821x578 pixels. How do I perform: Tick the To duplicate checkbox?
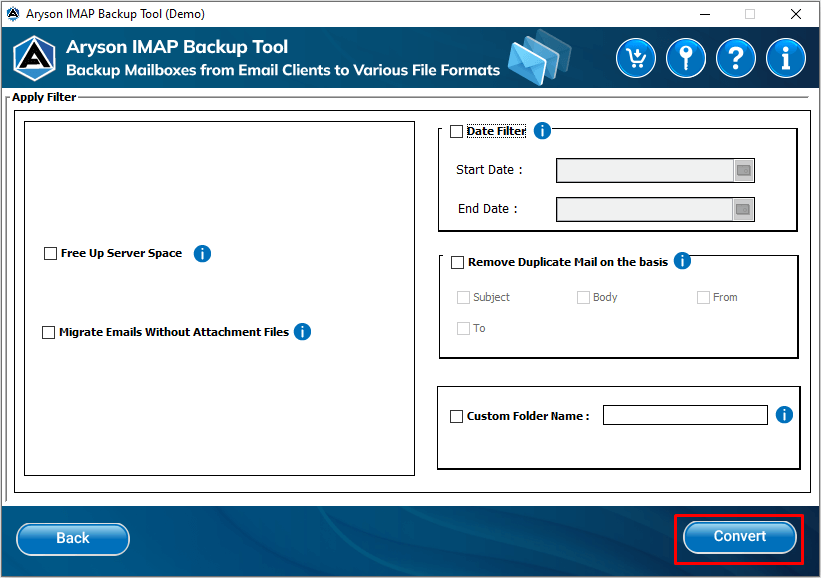pyautogui.click(x=463, y=328)
